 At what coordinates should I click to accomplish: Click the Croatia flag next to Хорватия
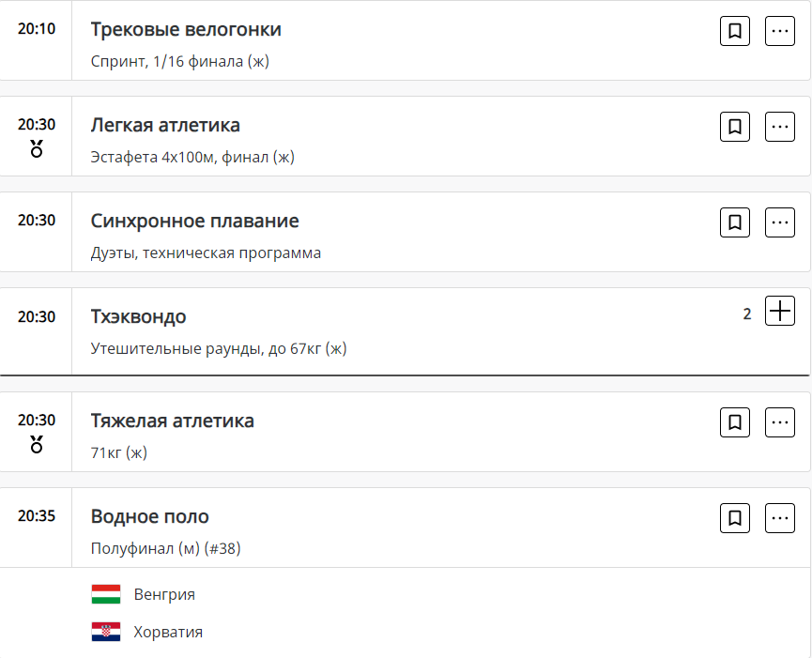(x=106, y=632)
